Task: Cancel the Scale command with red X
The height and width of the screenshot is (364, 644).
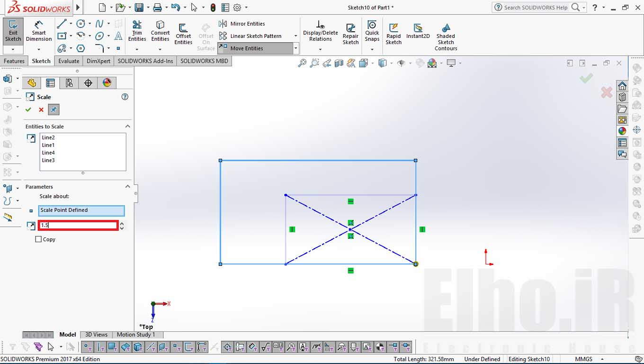Action: (x=41, y=109)
